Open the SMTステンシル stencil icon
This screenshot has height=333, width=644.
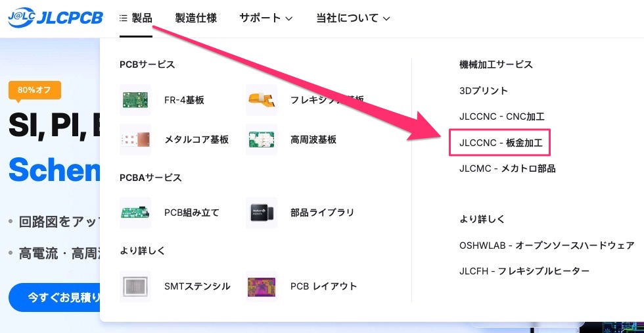click(135, 286)
